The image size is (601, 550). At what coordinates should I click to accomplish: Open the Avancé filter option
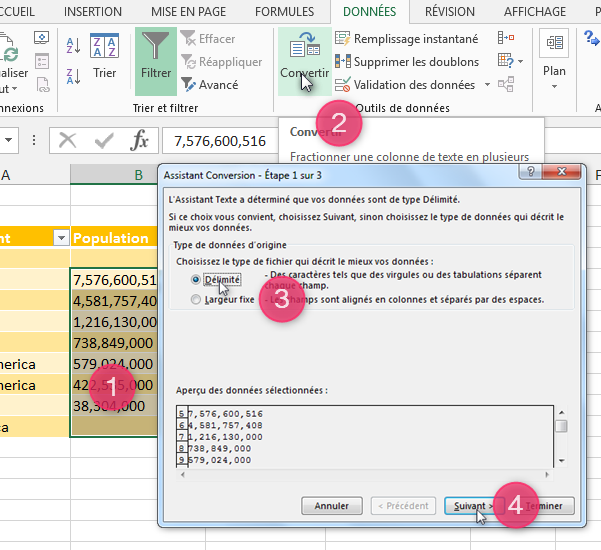click(210, 84)
